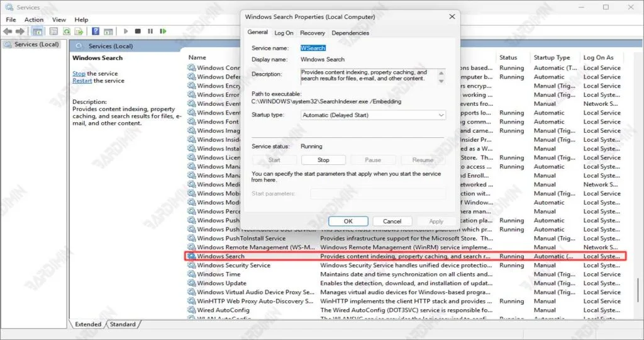This screenshot has height=340, width=644.
Task: Toggle the Show/Hide Console Tree toolbar icon
Action: click(x=37, y=31)
